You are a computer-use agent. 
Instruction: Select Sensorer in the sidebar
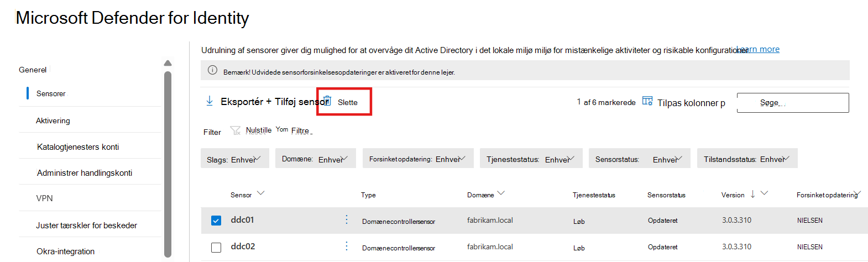point(51,93)
